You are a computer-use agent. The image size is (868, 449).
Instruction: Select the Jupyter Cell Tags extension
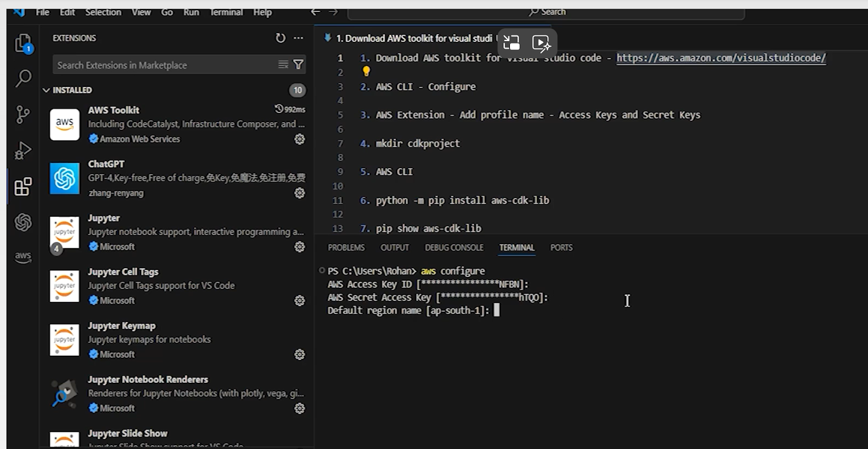point(176,286)
